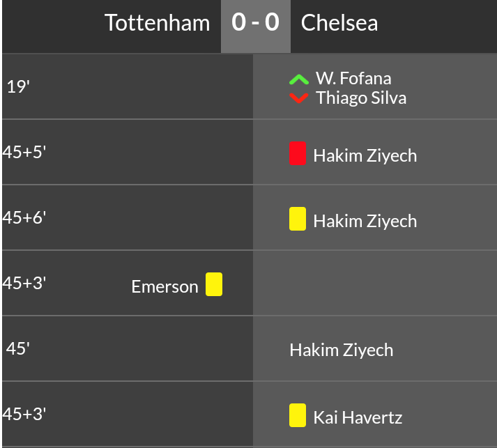Click the 0 - 0 score box
Viewport: 497px width, 448px height.
tap(256, 23)
